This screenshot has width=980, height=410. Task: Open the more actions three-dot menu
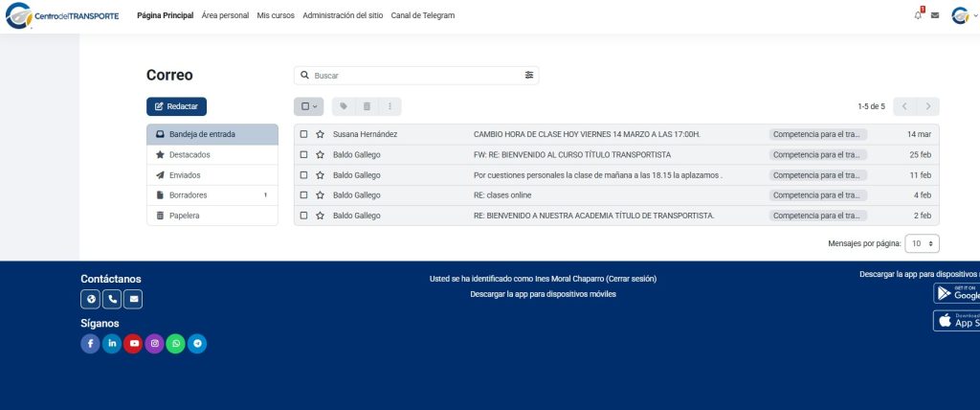tap(390, 106)
